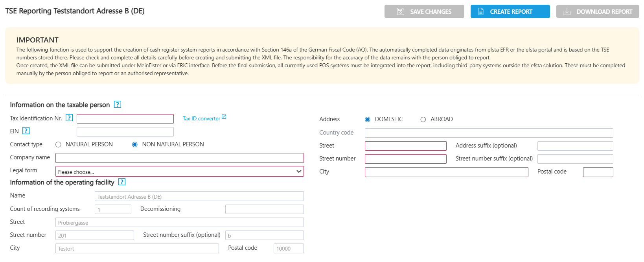Click the 'Decomissioning' label
644x262 pixels.
pyautogui.click(x=160, y=209)
